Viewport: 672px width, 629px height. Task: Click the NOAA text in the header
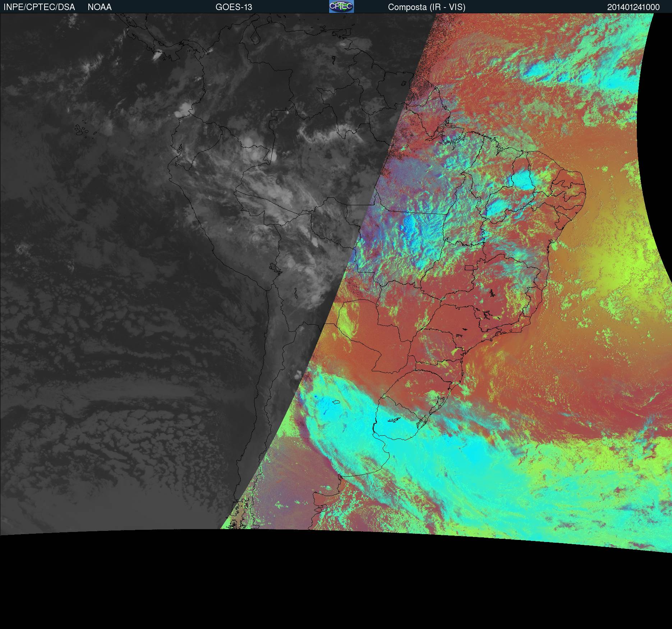[x=100, y=7]
